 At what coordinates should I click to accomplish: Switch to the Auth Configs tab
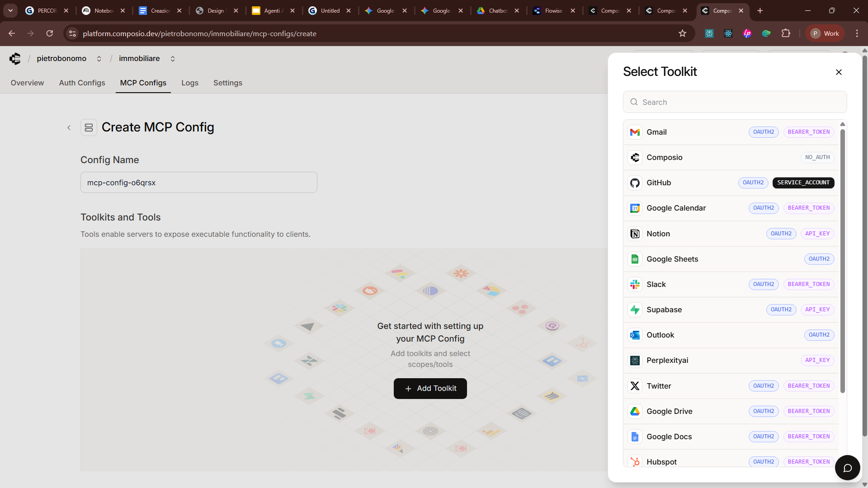82,83
